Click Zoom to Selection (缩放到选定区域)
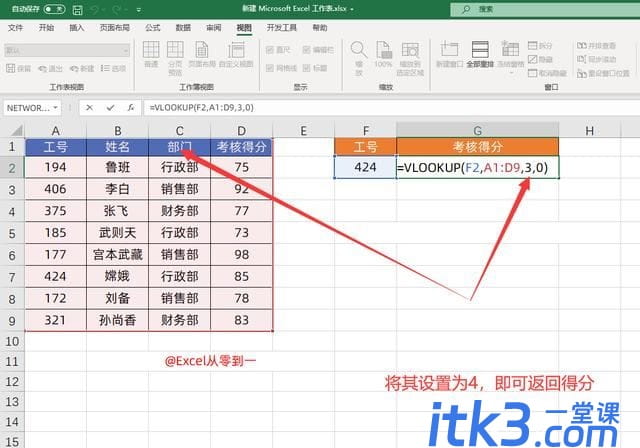The image size is (640, 448). tap(410, 58)
